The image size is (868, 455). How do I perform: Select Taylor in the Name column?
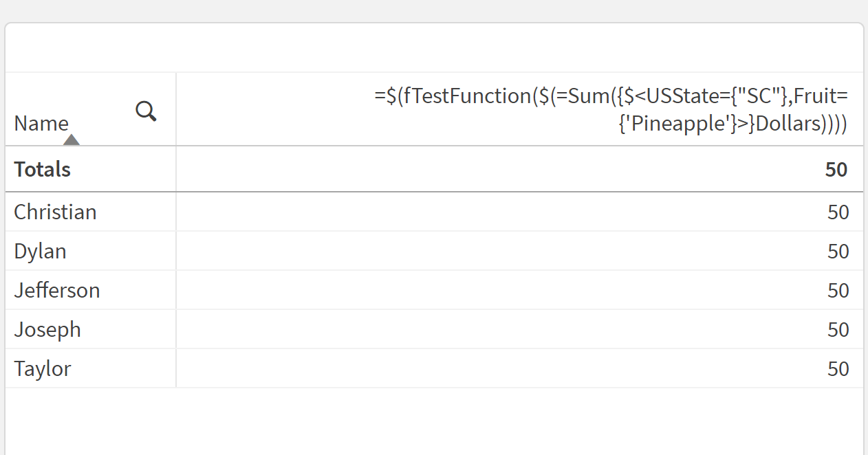pyautogui.click(x=43, y=368)
